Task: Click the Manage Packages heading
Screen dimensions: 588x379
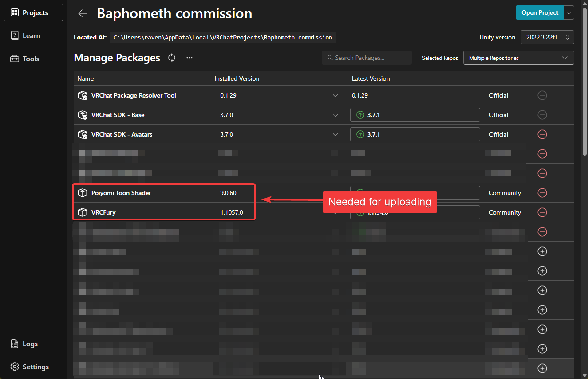Action: [x=117, y=58]
